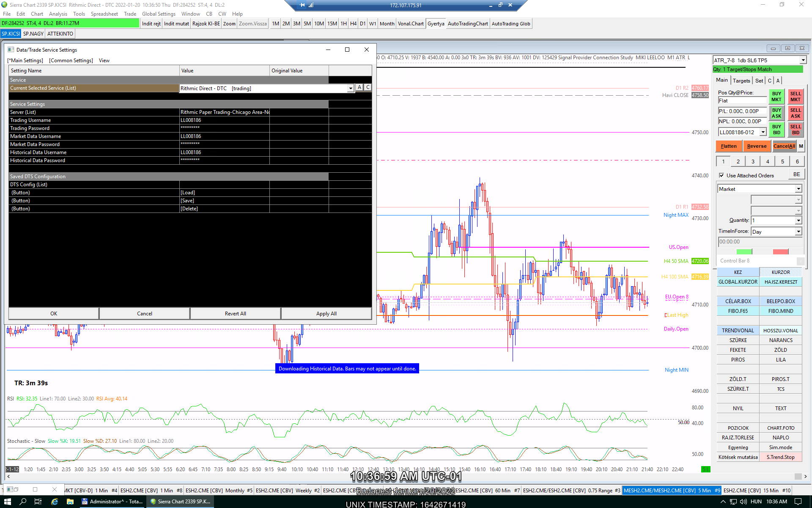Viewport: 812px width, 508px height.
Task: Click Revert All button
Action: [x=236, y=314]
